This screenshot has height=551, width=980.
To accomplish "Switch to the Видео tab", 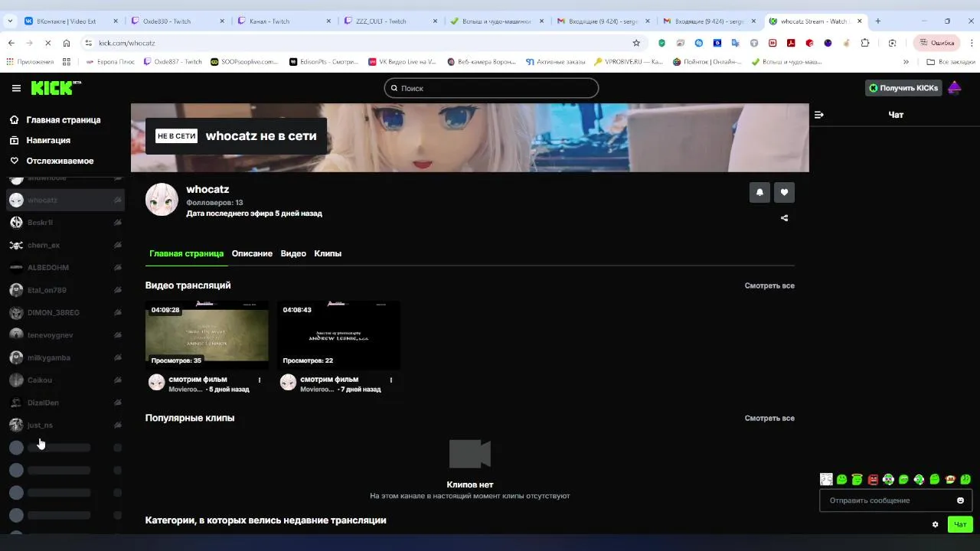I will (x=293, y=253).
